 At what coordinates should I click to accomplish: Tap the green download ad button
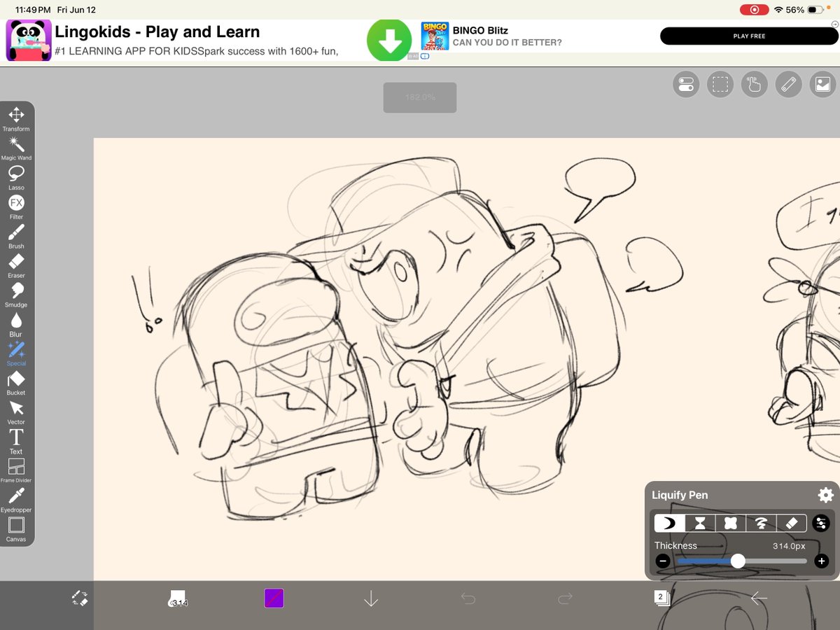389,39
